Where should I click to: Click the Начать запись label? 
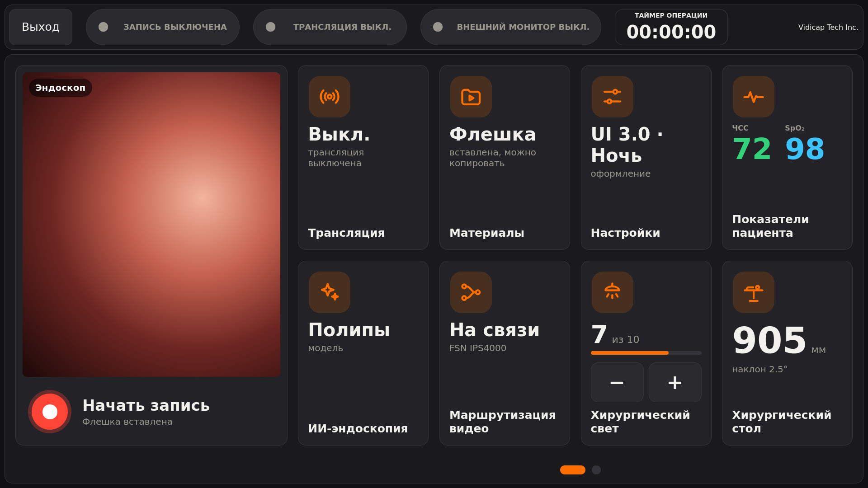pyautogui.click(x=146, y=405)
